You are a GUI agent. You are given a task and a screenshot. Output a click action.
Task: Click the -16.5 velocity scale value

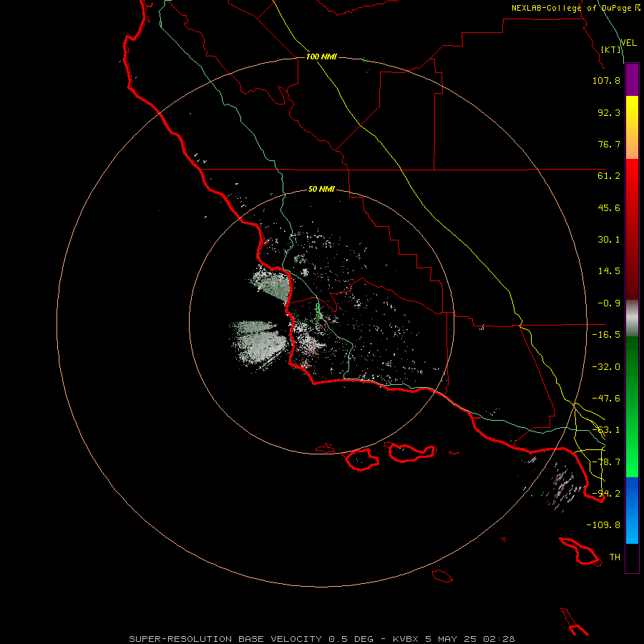point(606,335)
